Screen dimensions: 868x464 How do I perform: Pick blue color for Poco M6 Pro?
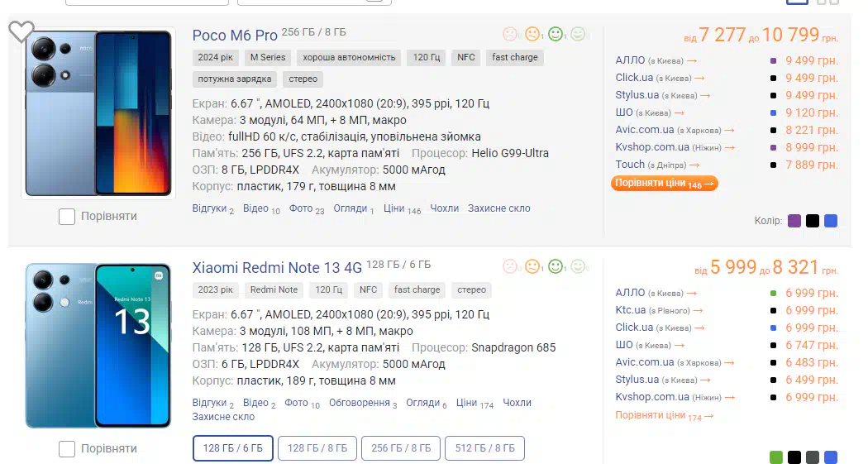[831, 221]
